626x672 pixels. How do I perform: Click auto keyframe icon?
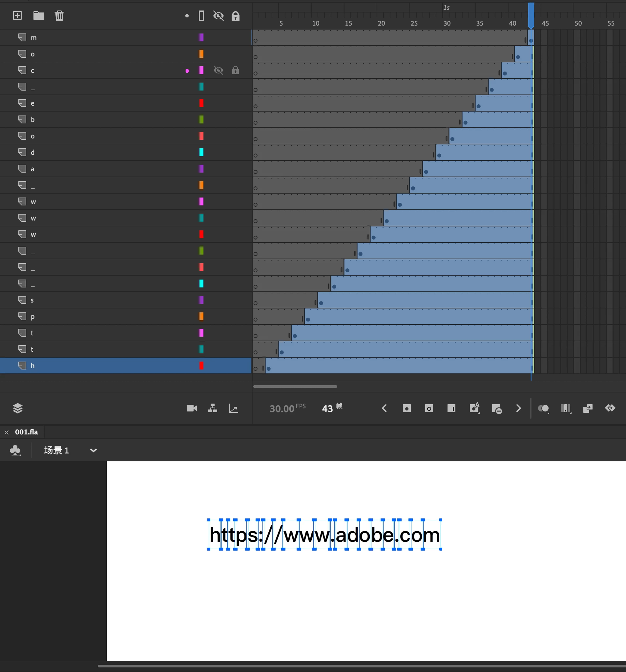474,408
